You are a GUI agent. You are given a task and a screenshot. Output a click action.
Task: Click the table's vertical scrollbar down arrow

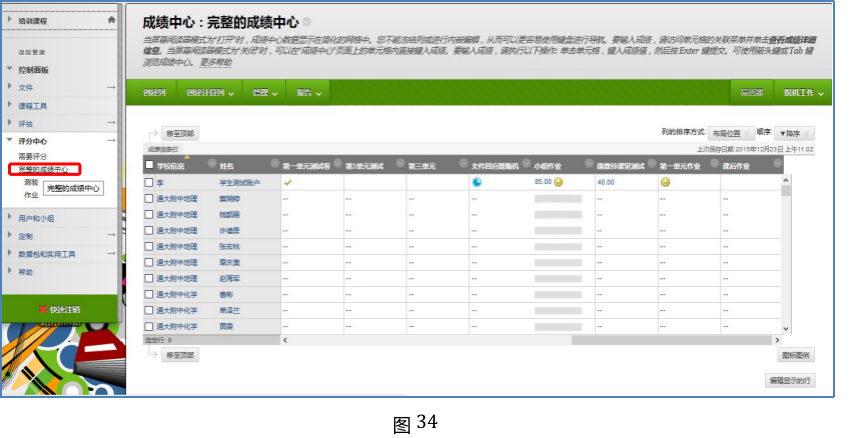click(786, 328)
